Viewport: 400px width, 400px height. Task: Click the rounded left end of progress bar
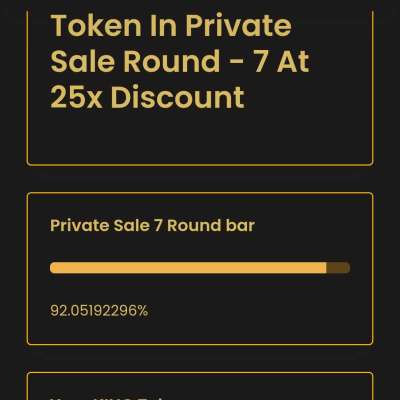click(53, 268)
